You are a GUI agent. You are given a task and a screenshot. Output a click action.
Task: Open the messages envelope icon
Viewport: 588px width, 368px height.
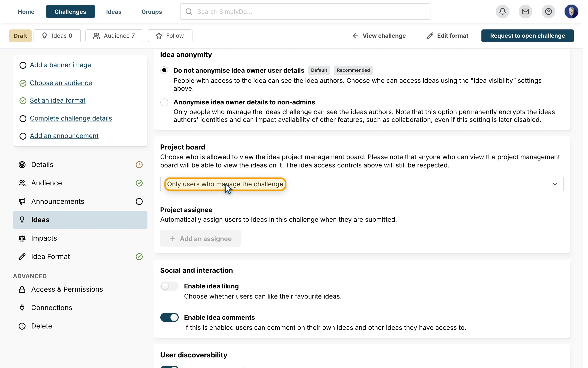(x=525, y=11)
